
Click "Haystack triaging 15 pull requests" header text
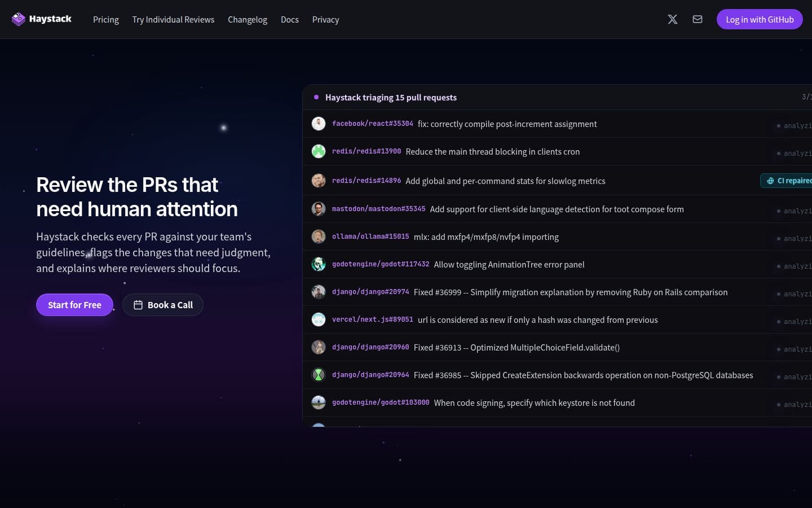(x=391, y=97)
